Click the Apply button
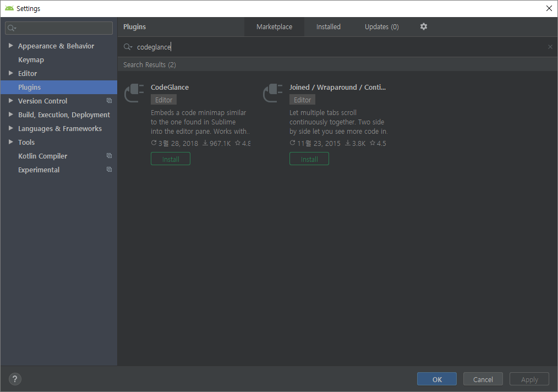 (529, 379)
